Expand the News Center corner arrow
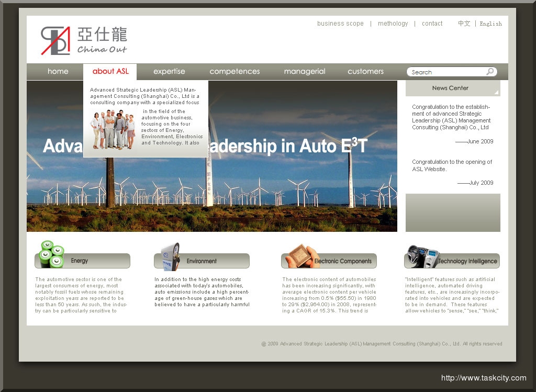536x392 pixels. (x=496, y=92)
